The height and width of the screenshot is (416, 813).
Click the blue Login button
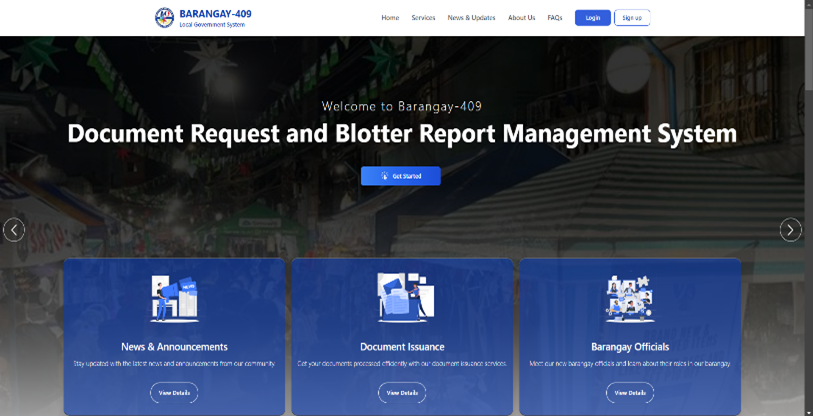tap(593, 18)
